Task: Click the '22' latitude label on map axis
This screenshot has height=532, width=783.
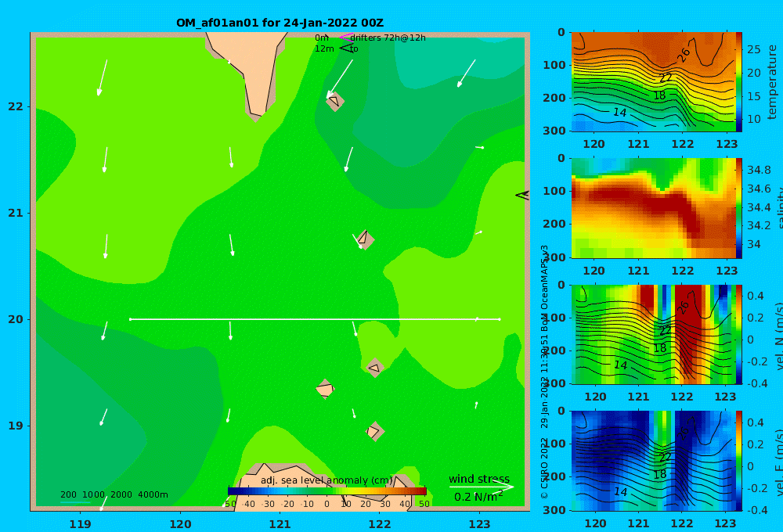Action: tap(16, 106)
